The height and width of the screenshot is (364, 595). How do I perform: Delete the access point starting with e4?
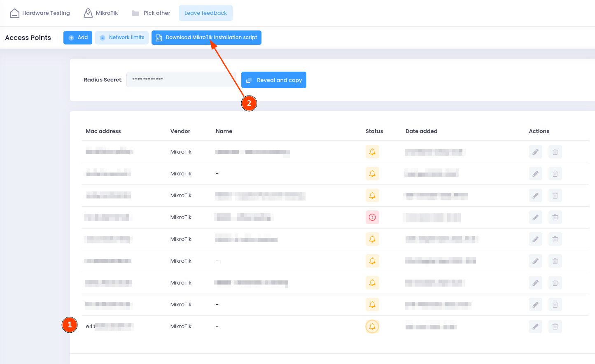[x=555, y=327]
